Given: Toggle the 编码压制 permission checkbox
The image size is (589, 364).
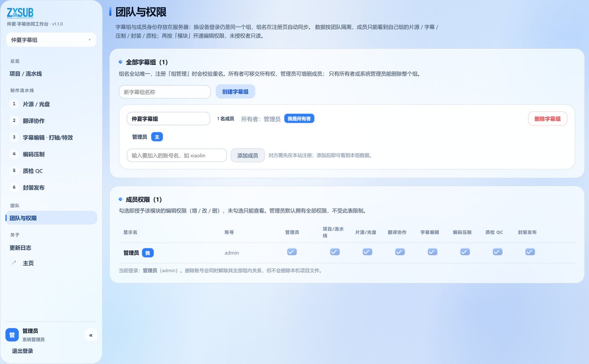Looking at the screenshot, I should click(465, 252).
